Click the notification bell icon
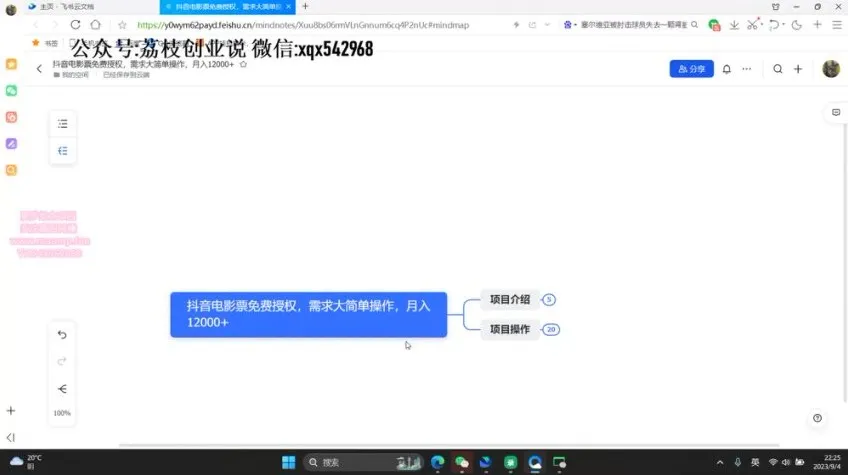Viewport: 848px width, 475px height. pyautogui.click(x=727, y=69)
